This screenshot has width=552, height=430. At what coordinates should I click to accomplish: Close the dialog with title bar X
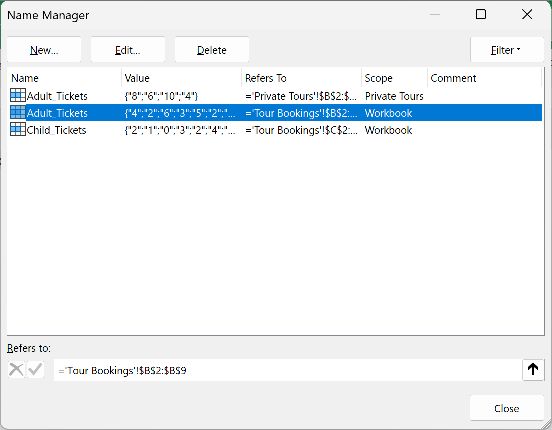527,14
